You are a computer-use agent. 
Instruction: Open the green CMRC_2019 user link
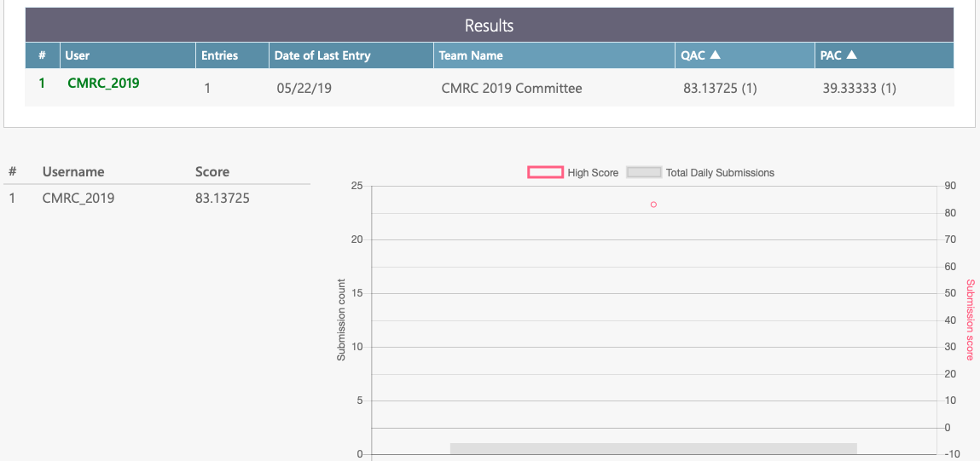click(x=103, y=84)
